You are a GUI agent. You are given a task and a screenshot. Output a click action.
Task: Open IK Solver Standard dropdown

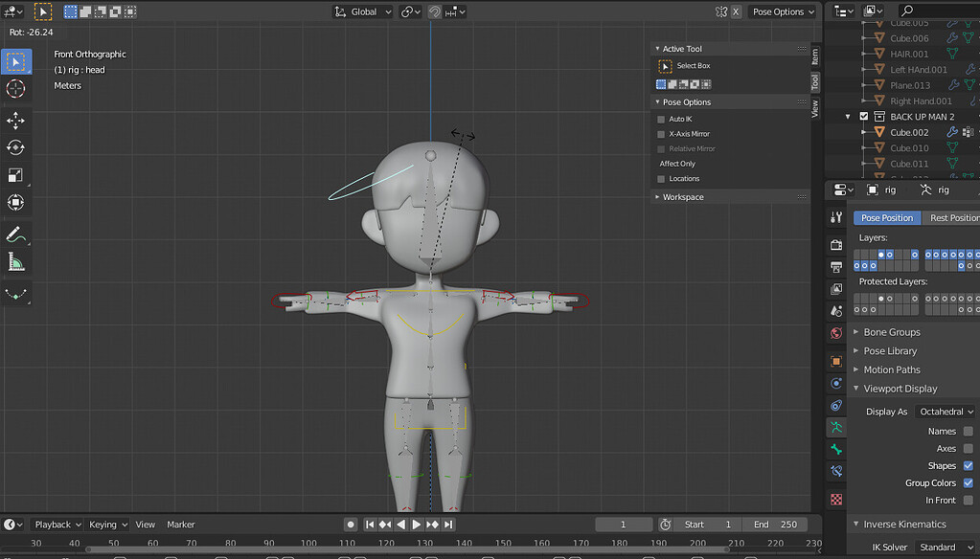(946, 548)
